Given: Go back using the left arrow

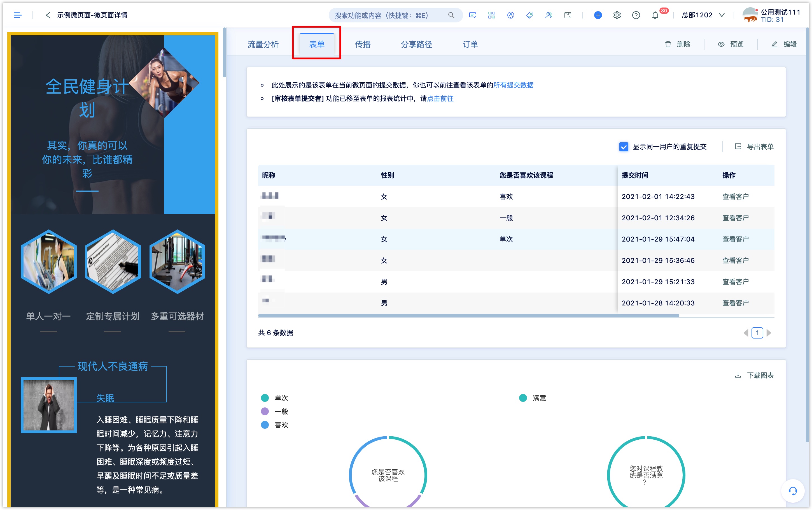Looking at the screenshot, I should [x=48, y=15].
